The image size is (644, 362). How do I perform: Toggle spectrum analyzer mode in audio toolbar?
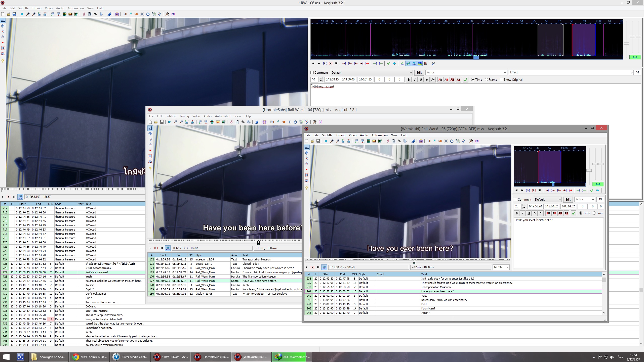coord(420,63)
